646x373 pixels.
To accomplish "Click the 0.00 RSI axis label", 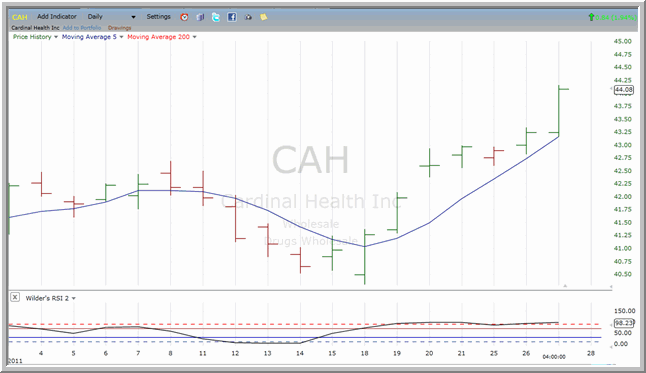I will tap(620, 344).
